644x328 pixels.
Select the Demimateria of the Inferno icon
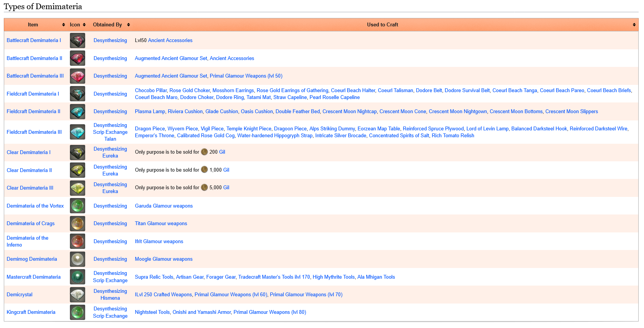point(78,241)
